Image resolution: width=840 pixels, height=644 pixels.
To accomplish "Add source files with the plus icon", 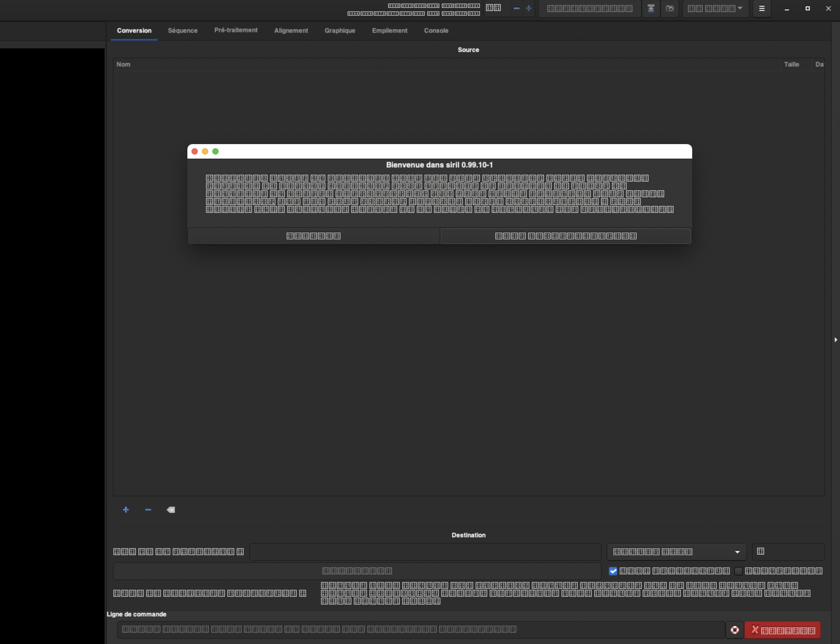I will coord(126,510).
